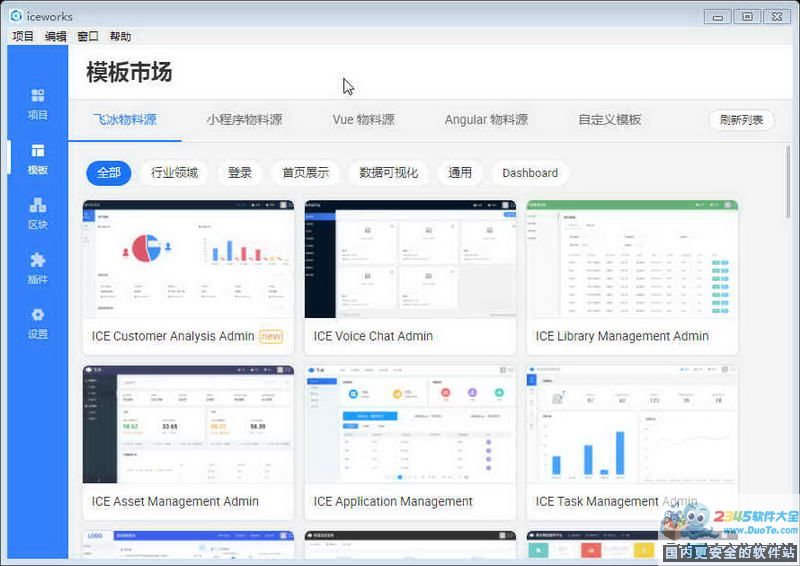Maximize the iceworks window
Viewport: 800px width, 566px height.
click(x=747, y=17)
